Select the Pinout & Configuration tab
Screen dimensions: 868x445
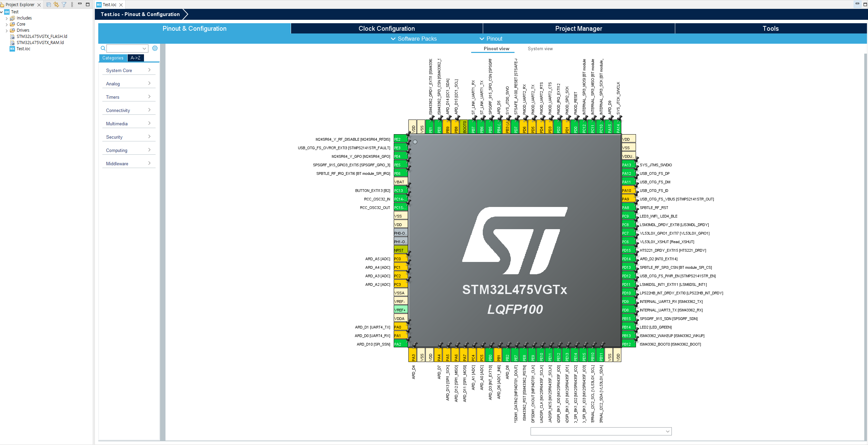[x=194, y=28]
